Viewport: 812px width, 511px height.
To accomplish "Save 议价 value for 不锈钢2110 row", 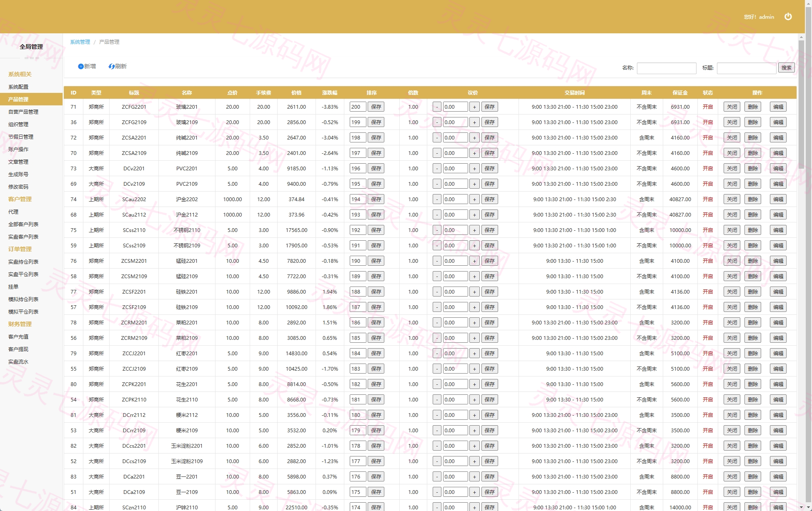I will pyautogui.click(x=490, y=230).
